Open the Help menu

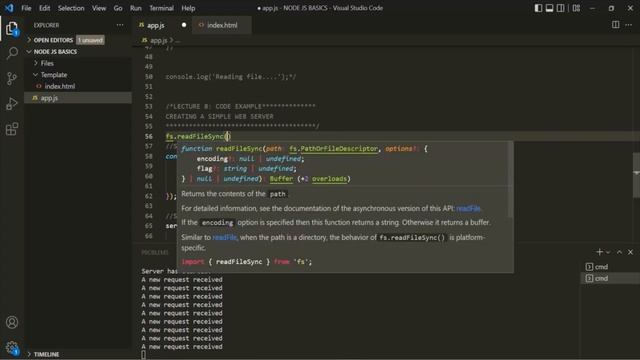[188, 8]
